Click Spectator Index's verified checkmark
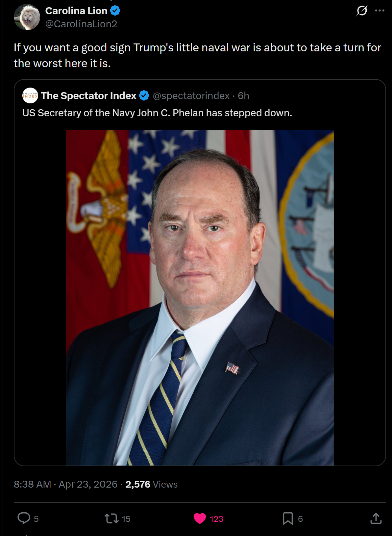 pyautogui.click(x=144, y=95)
